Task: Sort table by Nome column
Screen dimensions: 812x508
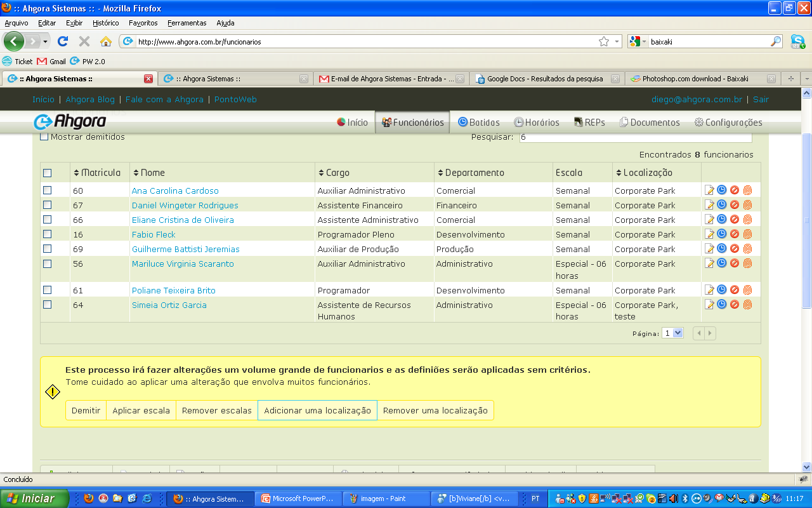Action: [x=148, y=173]
